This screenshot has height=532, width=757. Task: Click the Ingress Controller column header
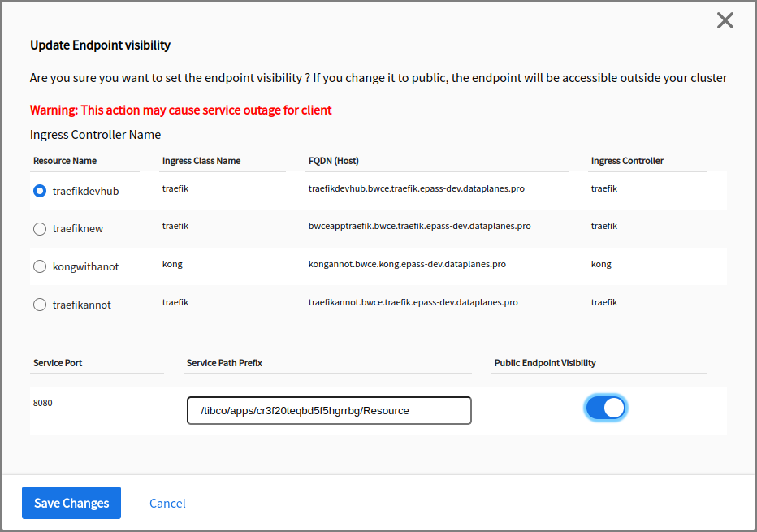point(627,161)
